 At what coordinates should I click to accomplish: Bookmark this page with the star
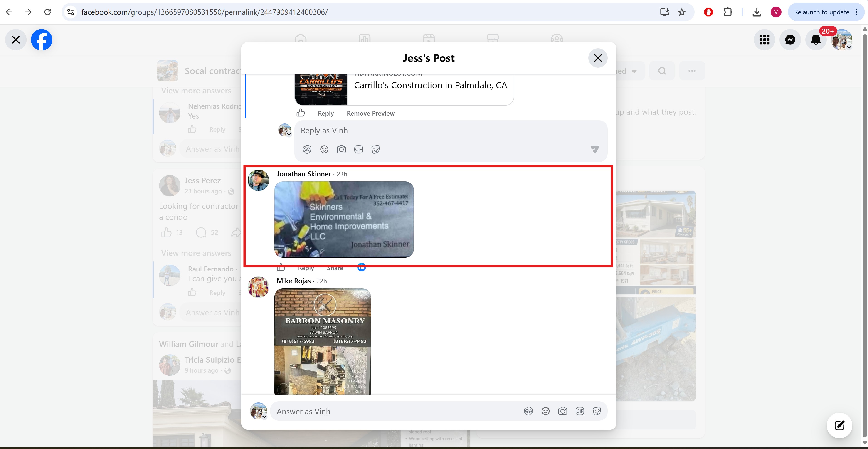click(682, 12)
